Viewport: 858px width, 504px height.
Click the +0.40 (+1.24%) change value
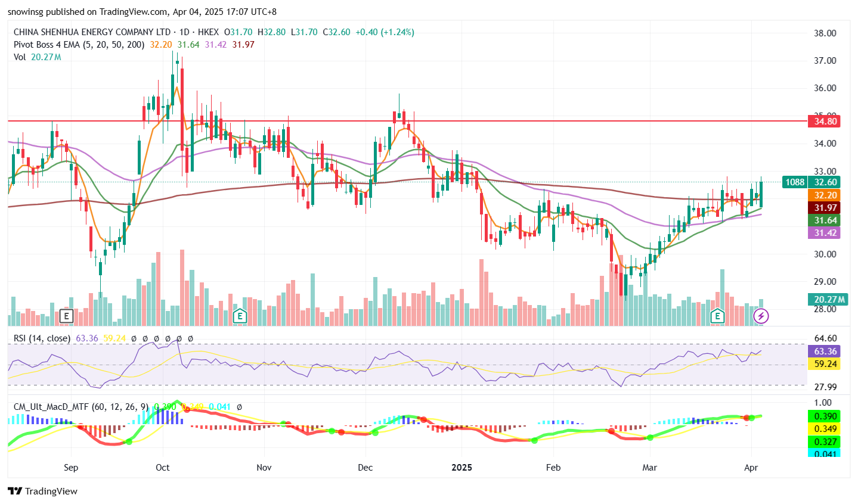coord(385,32)
